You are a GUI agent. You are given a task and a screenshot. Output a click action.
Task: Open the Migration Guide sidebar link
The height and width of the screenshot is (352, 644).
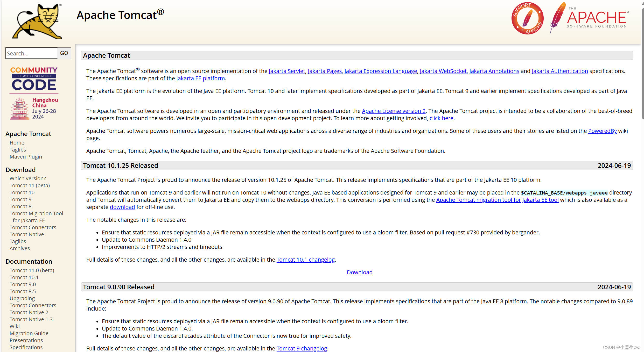click(x=29, y=333)
